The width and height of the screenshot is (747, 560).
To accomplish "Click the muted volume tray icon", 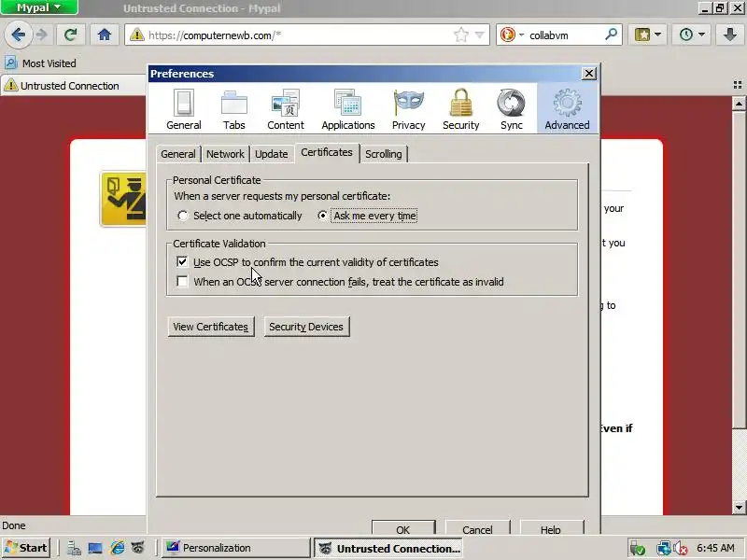I will pyautogui.click(x=681, y=549).
